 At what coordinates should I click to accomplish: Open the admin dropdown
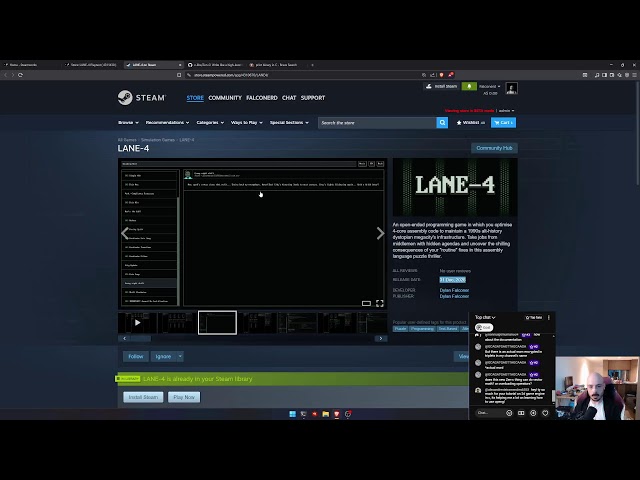pos(507,111)
